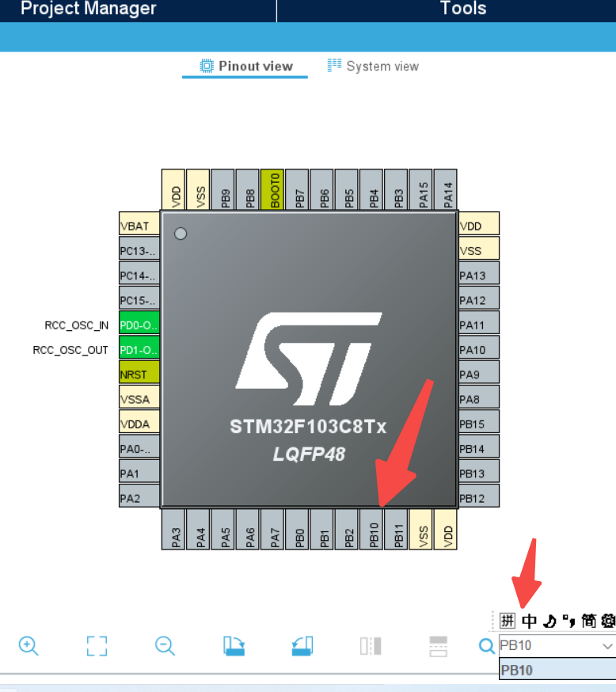Select the PC13 pin
The width and height of the screenshot is (616, 692).
[x=139, y=248]
